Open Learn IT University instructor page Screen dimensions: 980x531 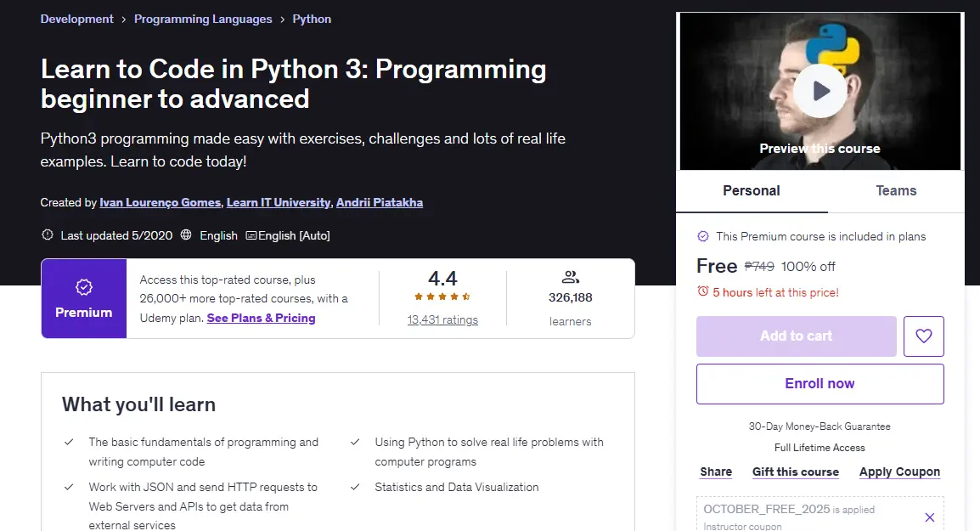click(x=279, y=202)
